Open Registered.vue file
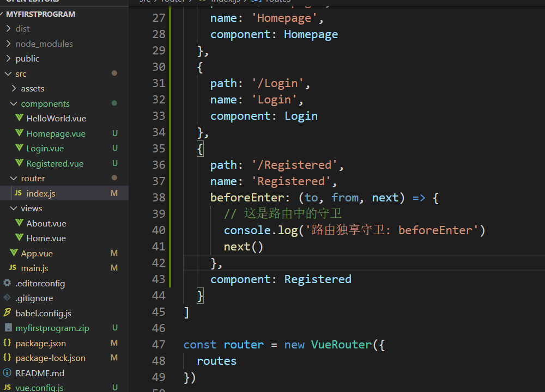The width and height of the screenshot is (545, 392). coord(55,163)
